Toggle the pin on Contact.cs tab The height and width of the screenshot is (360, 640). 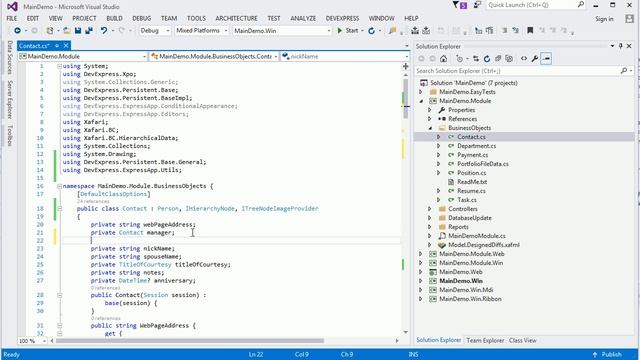[57, 46]
